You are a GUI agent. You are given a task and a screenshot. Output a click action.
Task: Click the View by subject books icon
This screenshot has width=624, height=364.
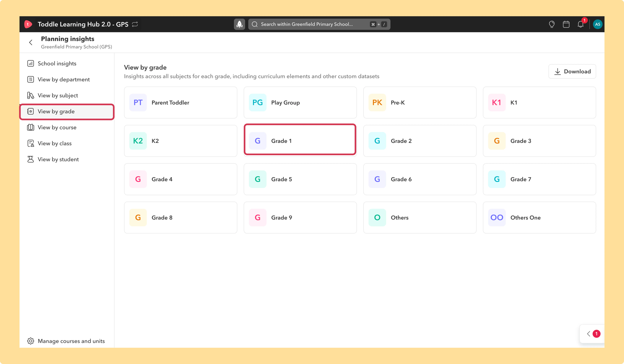30,95
